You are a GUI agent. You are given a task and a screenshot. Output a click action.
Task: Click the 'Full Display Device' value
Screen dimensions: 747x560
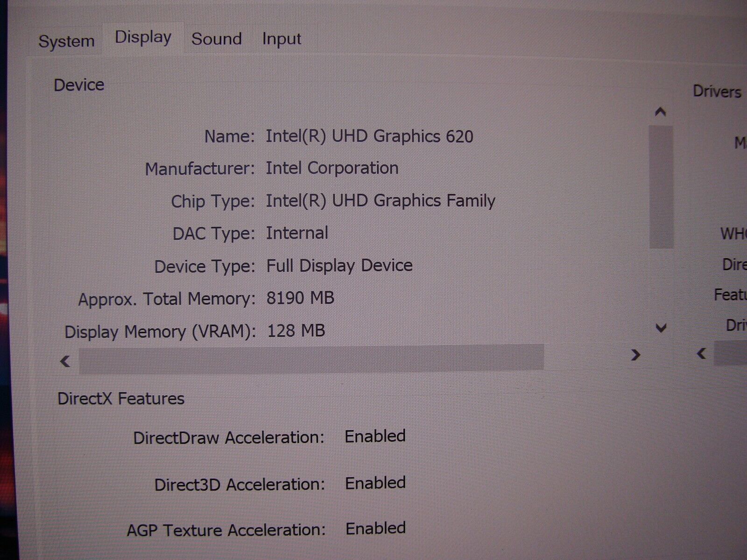coord(339,265)
